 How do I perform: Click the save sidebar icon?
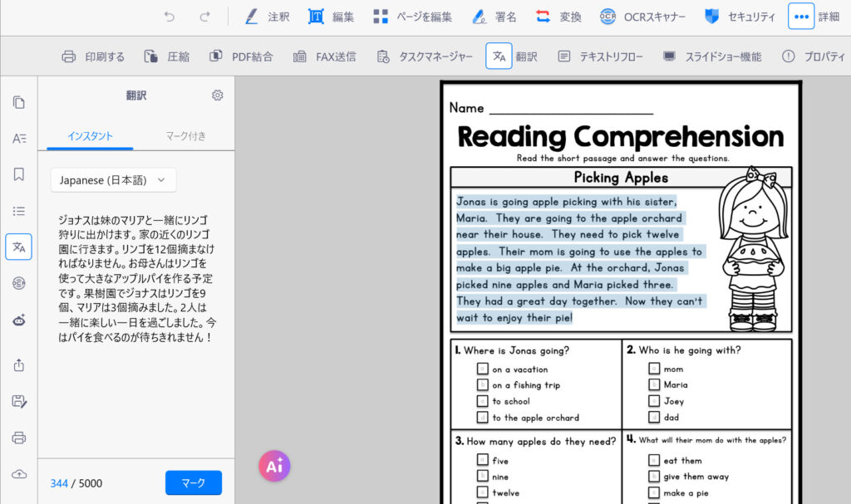coord(19,402)
